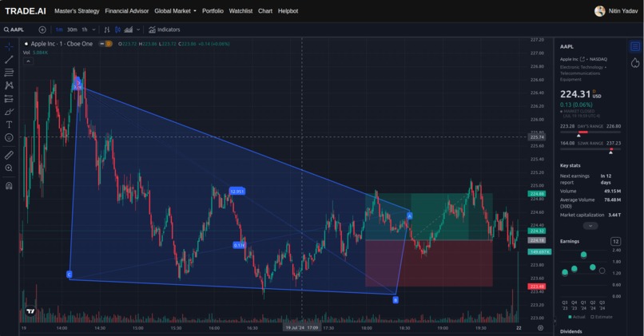Image resolution: width=644 pixels, height=336 pixels.
Task: Select the bars chart style icon
Action: pyautogui.click(x=107, y=30)
